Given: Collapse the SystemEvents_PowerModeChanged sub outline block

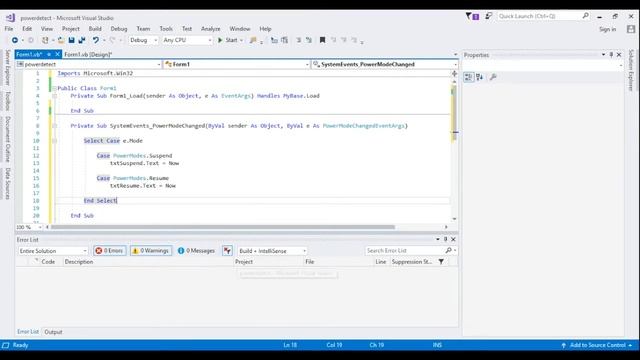Looking at the screenshot, I should (x=54, y=126).
